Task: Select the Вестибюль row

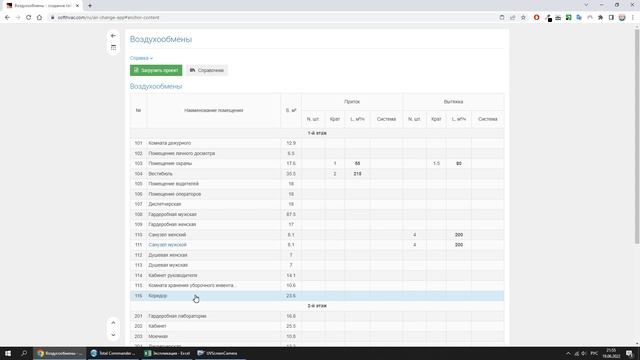Action: (x=317, y=174)
